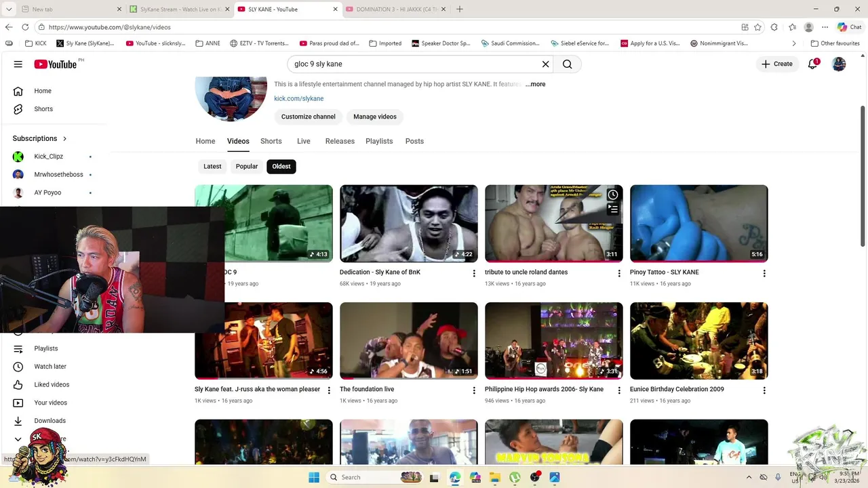Expand channel description with ...more

tap(535, 84)
